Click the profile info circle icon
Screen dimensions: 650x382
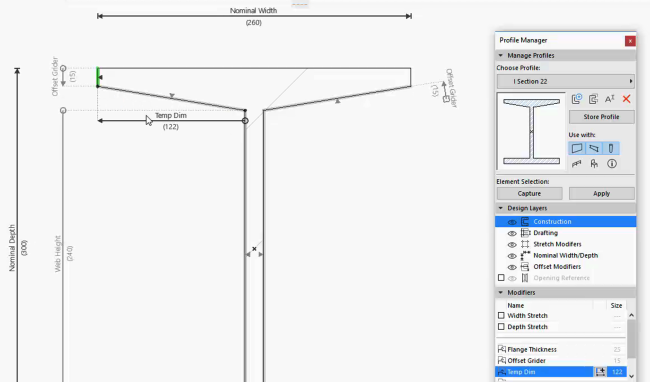click(612, 164)
